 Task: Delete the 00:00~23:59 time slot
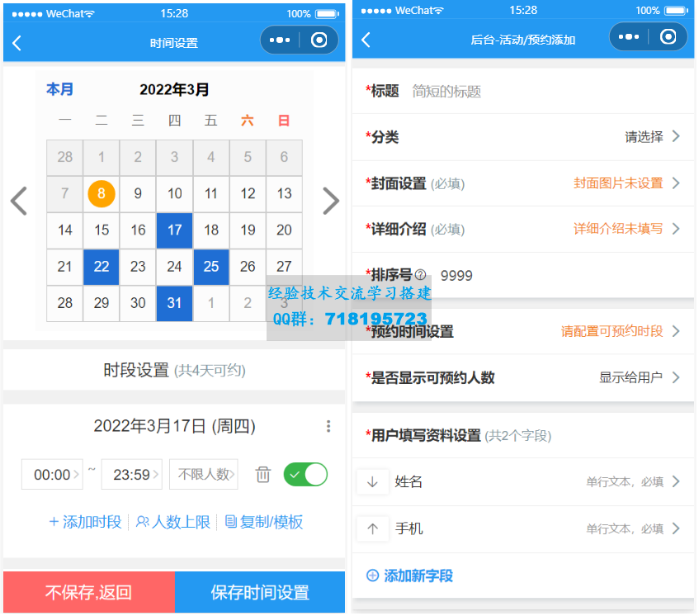click(263, 476)
